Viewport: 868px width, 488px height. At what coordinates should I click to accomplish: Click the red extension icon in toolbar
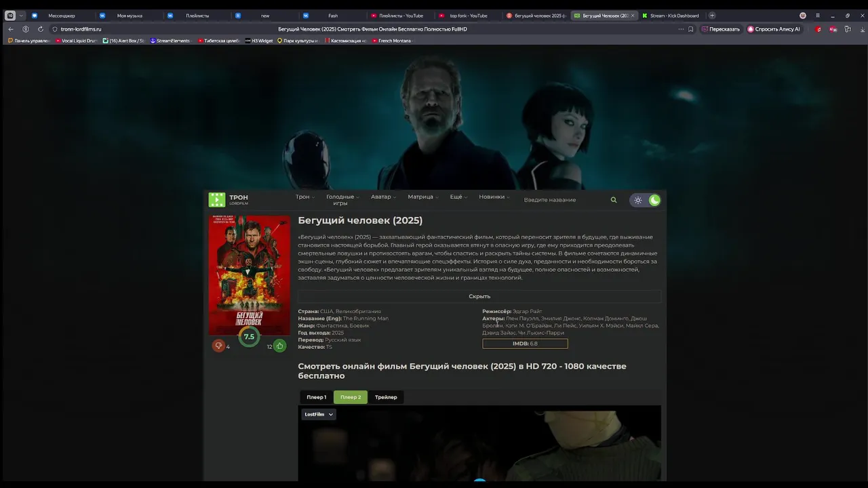[x=818, y=29]
